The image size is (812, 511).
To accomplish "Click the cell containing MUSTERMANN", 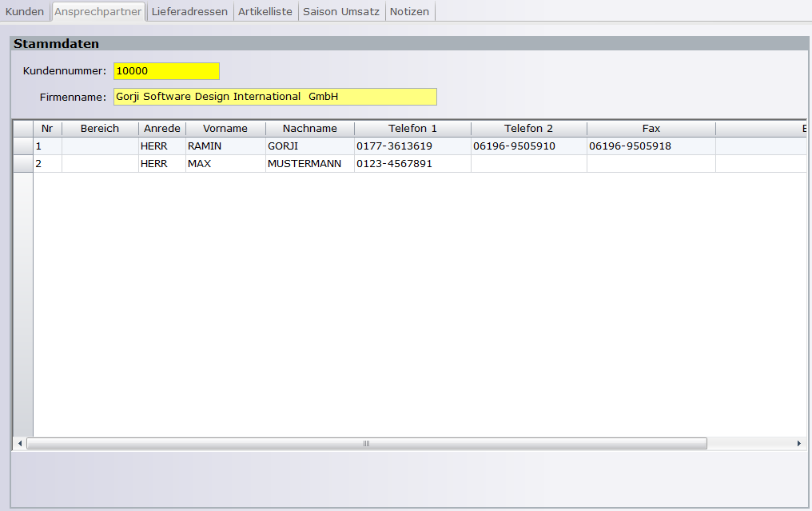I will pos(309,164).
